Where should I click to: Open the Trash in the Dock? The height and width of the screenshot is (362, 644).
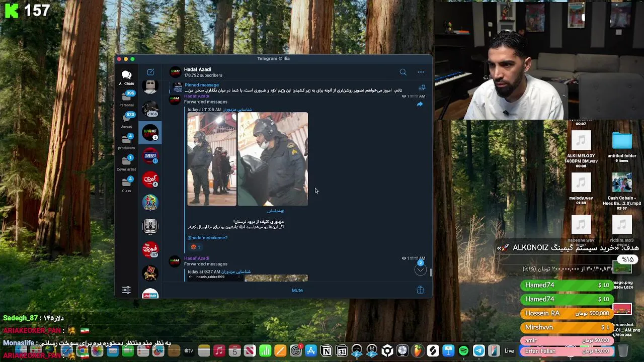coord(623,350)
